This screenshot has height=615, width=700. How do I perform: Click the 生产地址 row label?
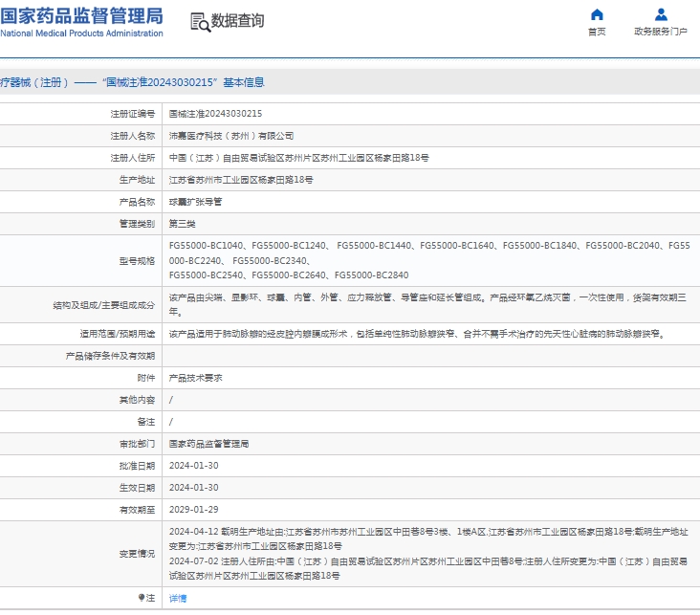137,180
